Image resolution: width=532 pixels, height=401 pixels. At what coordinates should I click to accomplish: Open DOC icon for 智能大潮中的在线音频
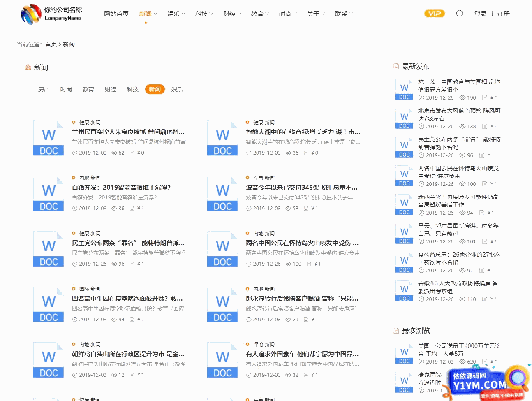click(222, 138)
